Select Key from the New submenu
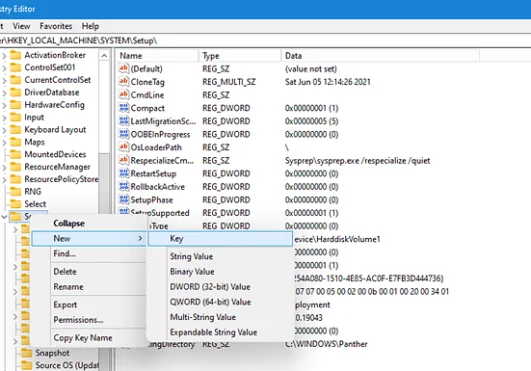 coord(220,239)
